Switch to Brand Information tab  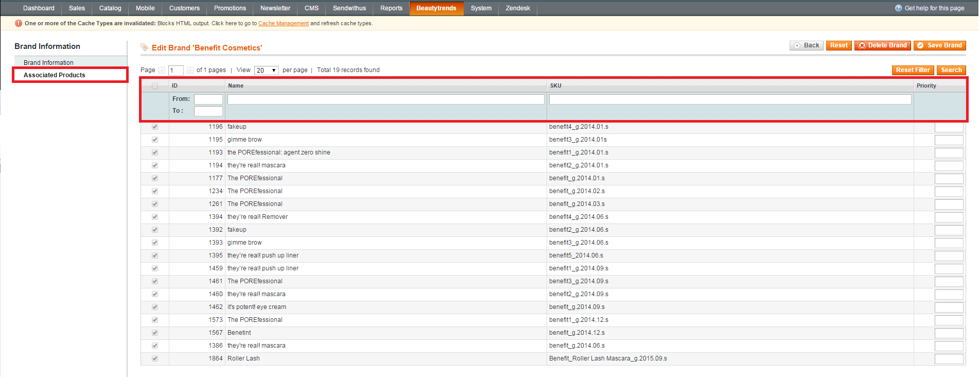[x=70, y=62]
